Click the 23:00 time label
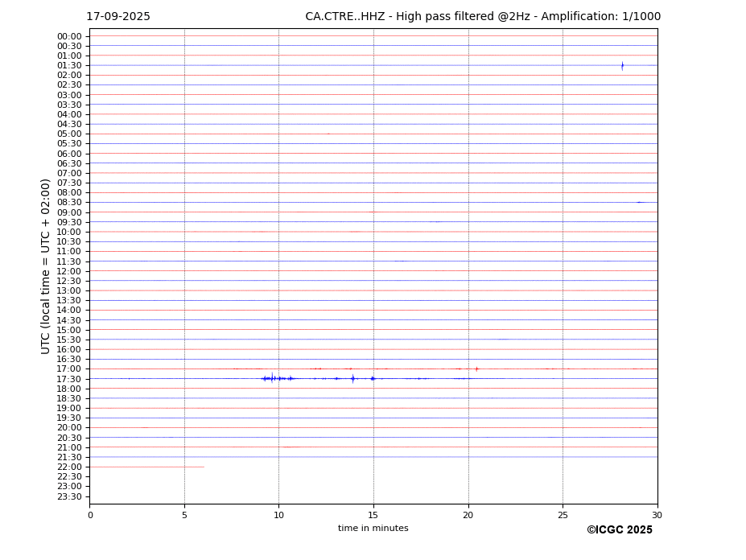This screenshot has height=560, width=746. tap(69, 487)
